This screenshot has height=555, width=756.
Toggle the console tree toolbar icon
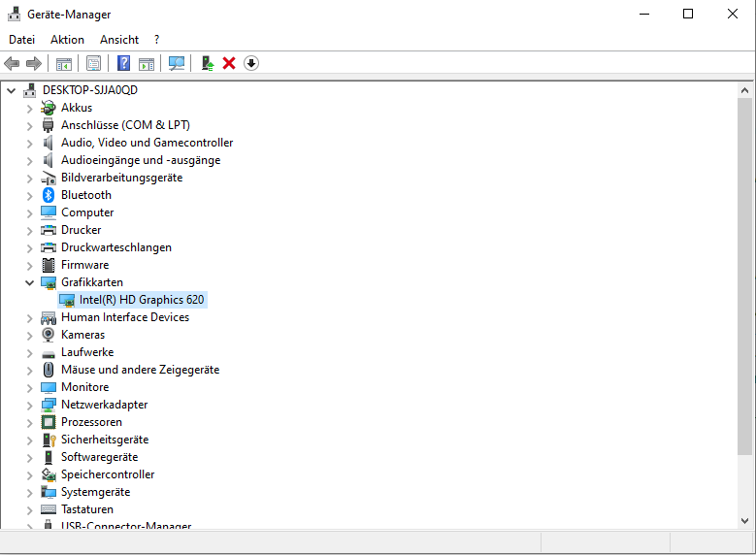64,63
